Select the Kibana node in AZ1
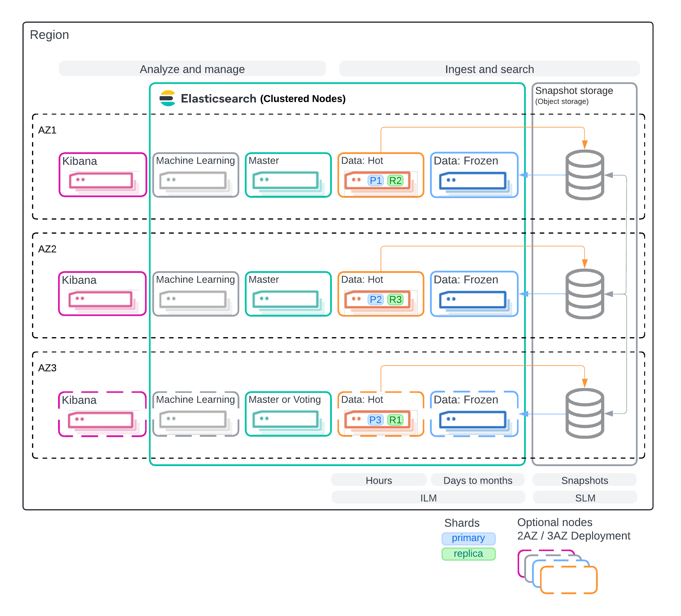Screen dimensions: 681x616 (102, 175)
